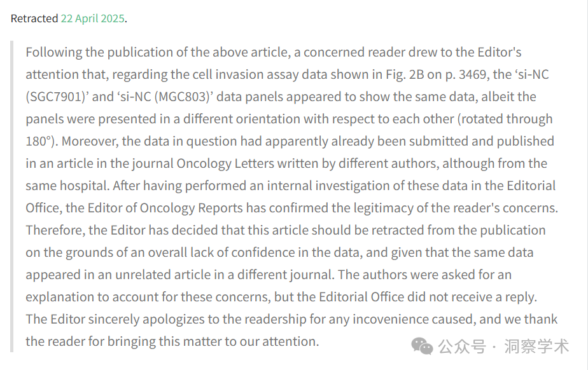Viewport: 588px width, 370px height.
Task: Open the 22 April 2025 retraction date link
Action: (93, 18)
